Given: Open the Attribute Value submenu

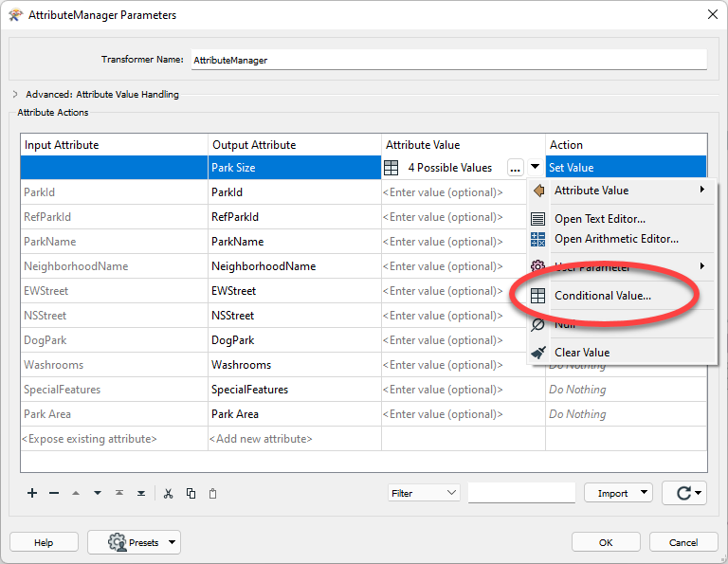Looking at the screenshot, I should coord(622,191).
